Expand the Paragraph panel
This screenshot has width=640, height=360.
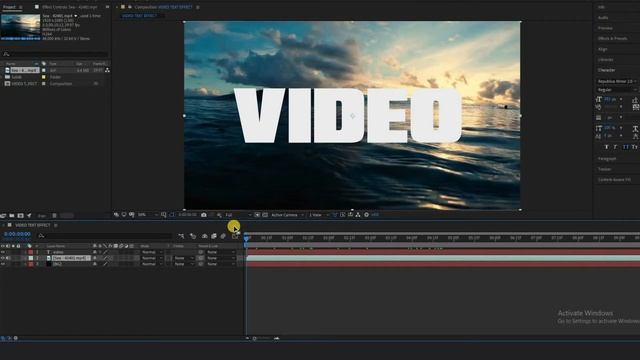tap(607, 158)
